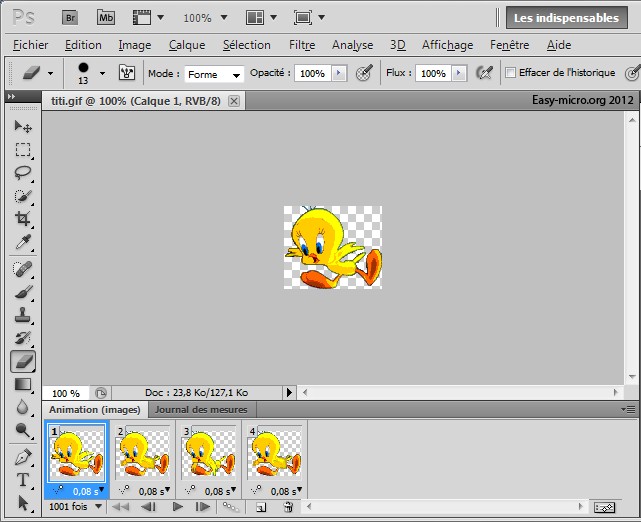Click the status bar file info icon
This screenshot has width=641, height=522.
(101, 393)
